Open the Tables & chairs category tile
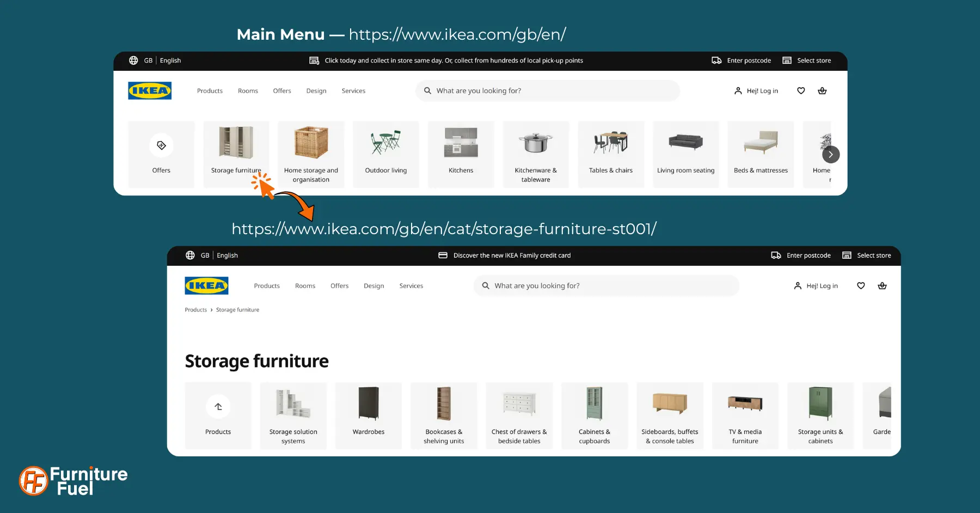The height and width of the screenshot is (513, 980). pyautogui.click(x=611, y=155)
